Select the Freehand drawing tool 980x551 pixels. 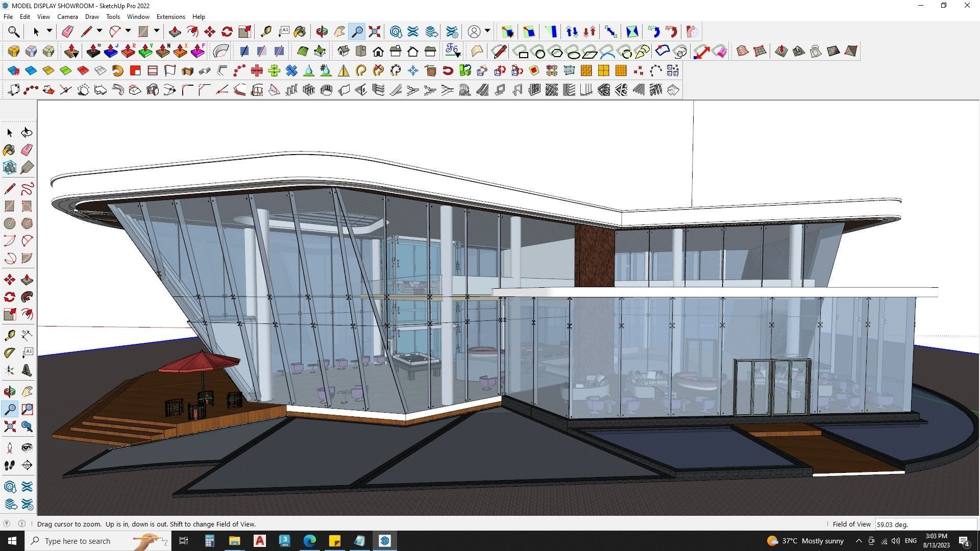point(26,188)
